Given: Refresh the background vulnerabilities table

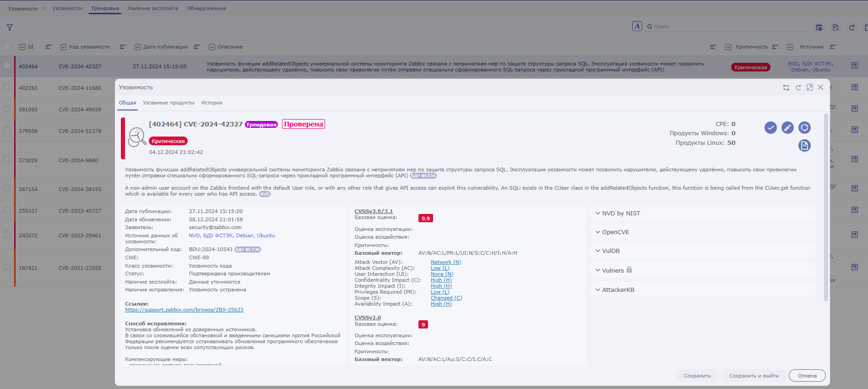Looking at the screenshot, I should tap(852, 27).
